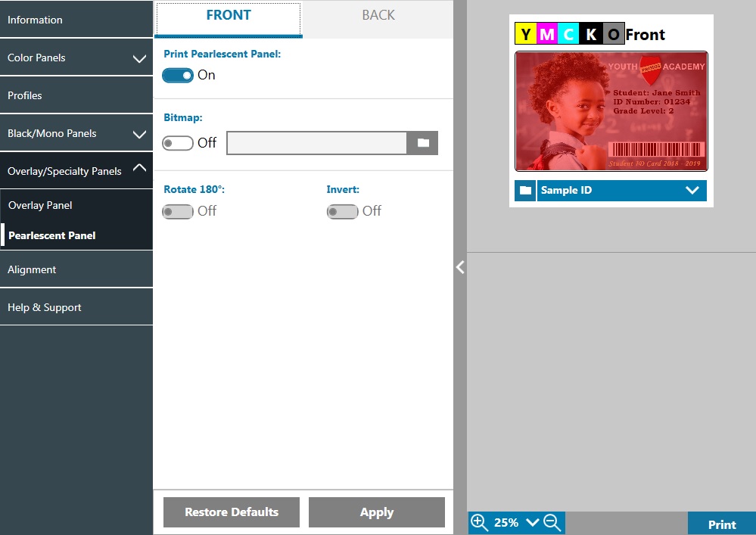Browse for bitmap file with folder icon

click(423, 143)
